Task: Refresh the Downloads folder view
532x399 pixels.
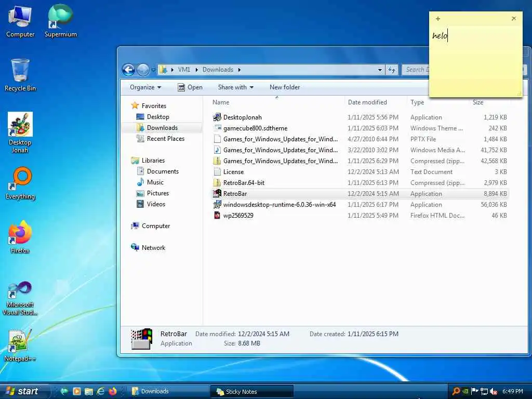Action: [x=392, y=70]
